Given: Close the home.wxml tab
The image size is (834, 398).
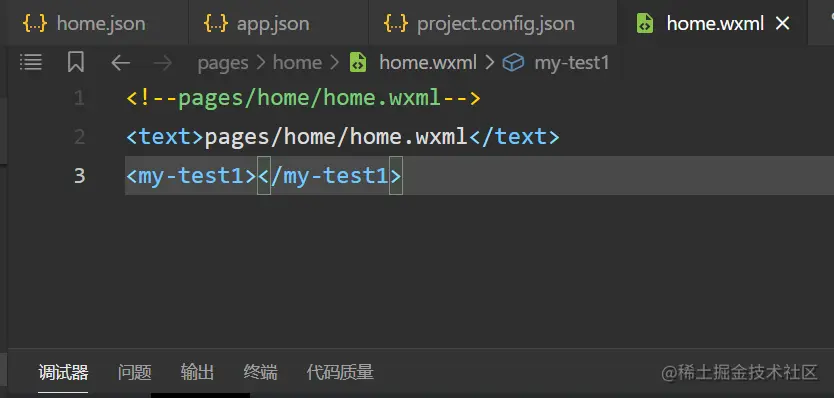Looking at the screenshot, I should [x=782, y=23].
